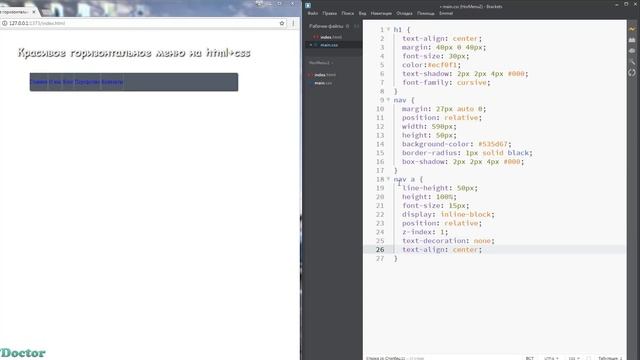Open main.css in the project file tree
Image resolution: width=640 pixels, height=360 pixels.
click(323, 83)
